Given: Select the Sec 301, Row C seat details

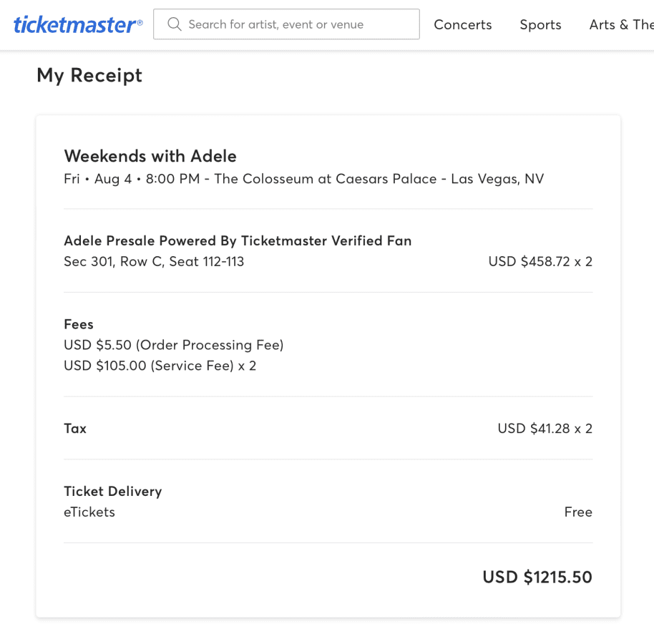Looking at the screenshot, I should (x=154, y=262).
